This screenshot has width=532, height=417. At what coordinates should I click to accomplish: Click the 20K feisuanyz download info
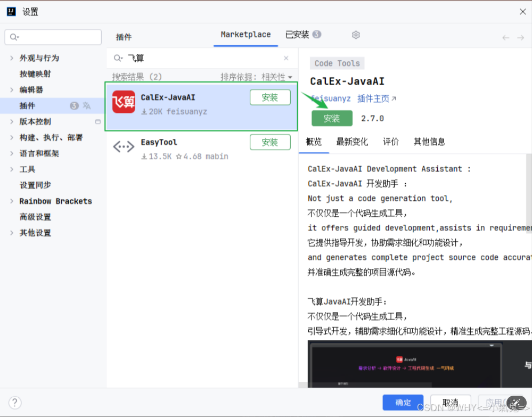click(x=174, y=112)
